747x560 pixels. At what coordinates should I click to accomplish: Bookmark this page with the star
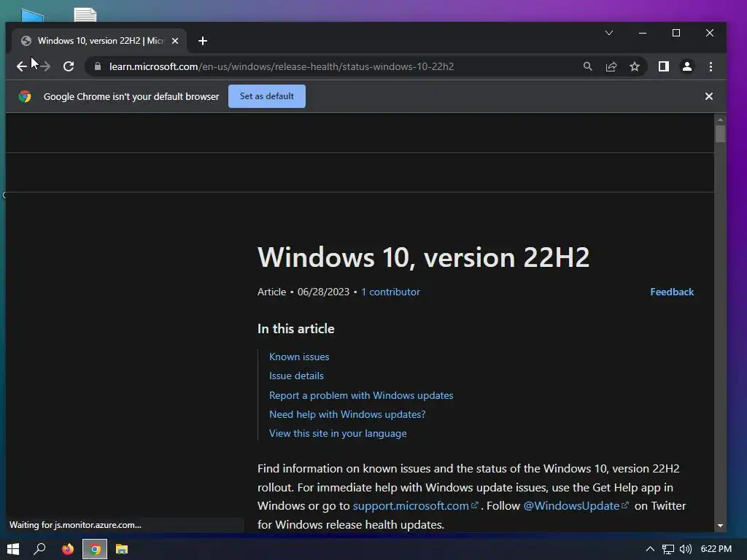635,66
